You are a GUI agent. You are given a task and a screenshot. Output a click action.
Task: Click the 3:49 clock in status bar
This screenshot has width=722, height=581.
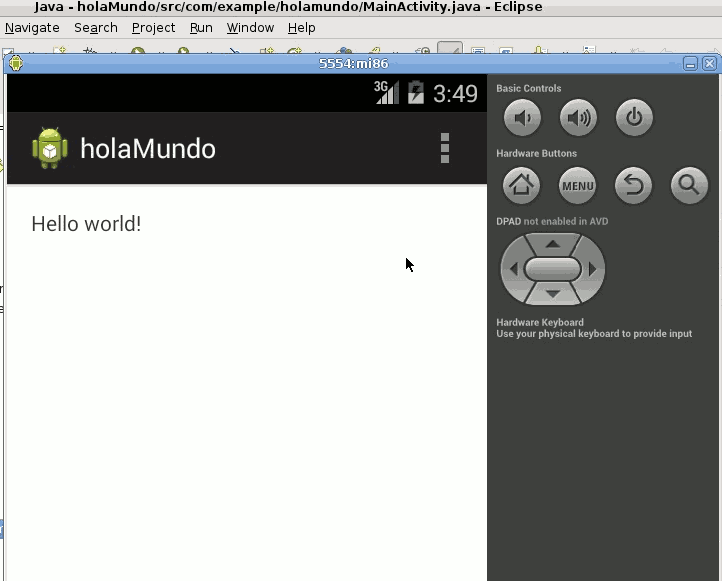[x=455, y=93]
